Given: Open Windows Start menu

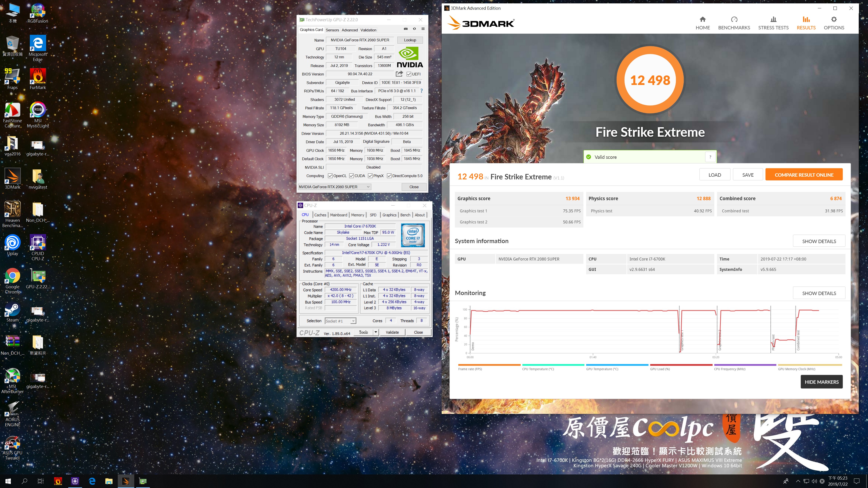Looking at the screenshot, I should 8,481.
